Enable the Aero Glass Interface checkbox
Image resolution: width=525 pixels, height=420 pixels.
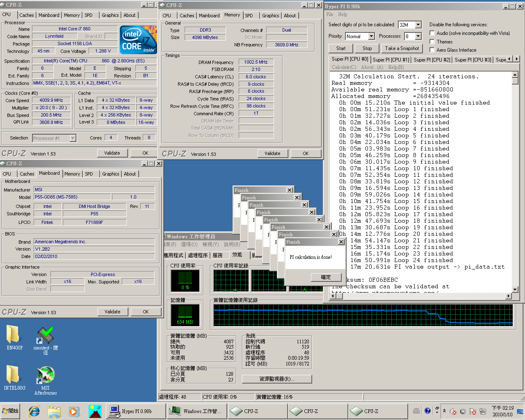pyautogui.click(x=432, y=50)
